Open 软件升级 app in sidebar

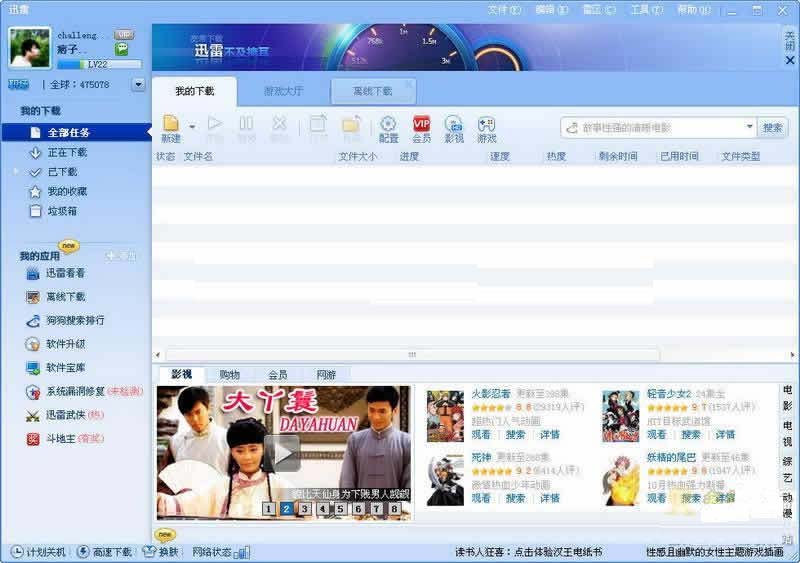point(65,344)
